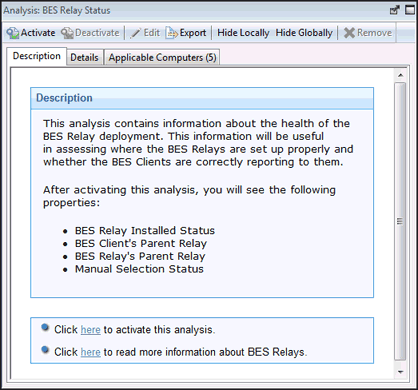Image resolution: width=418 pixels, height=390 pixels.
Task: Follow the 'here' link to activate analysis
Action: click(x=91, y=330)
